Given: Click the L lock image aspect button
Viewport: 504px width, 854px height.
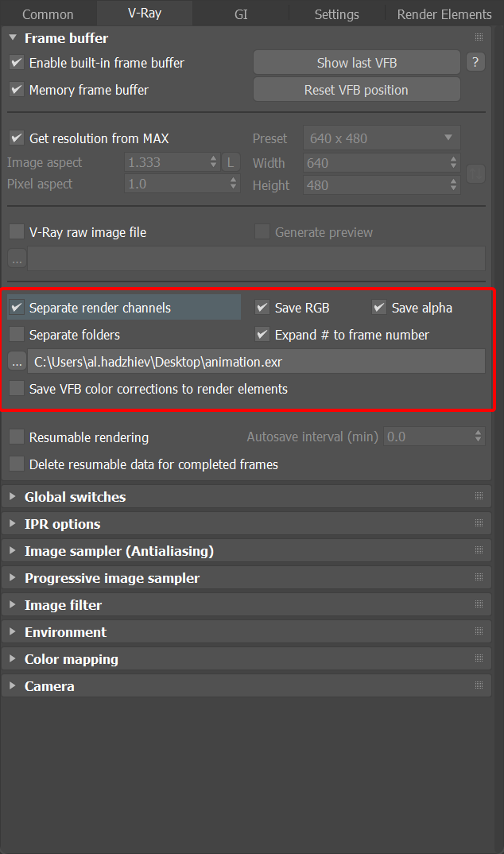Looking at the screenshot, I should click(x=231, y=162).
